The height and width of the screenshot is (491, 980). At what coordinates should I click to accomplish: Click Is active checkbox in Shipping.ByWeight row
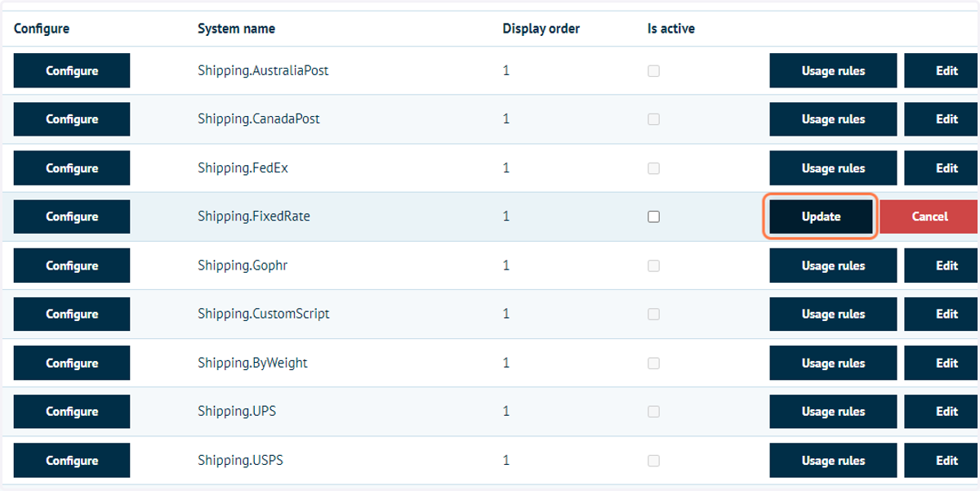click(x=653, y=363)
